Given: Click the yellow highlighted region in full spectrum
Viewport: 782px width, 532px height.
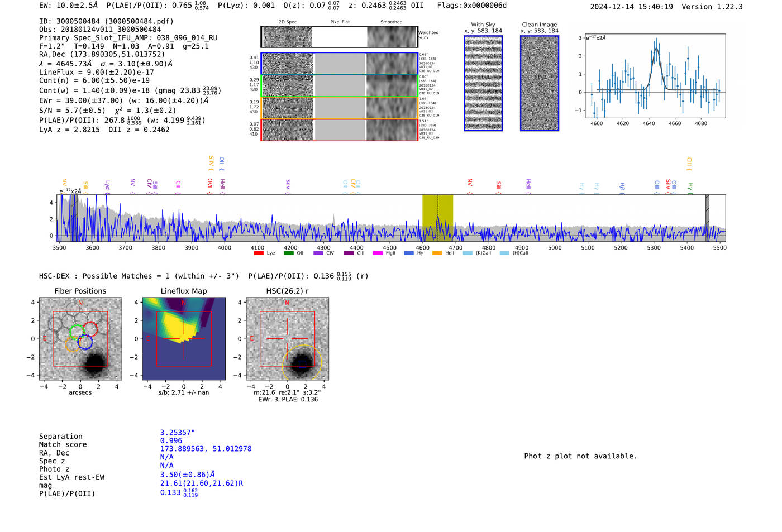Looking at the screenshot, I should click(437, 218).
